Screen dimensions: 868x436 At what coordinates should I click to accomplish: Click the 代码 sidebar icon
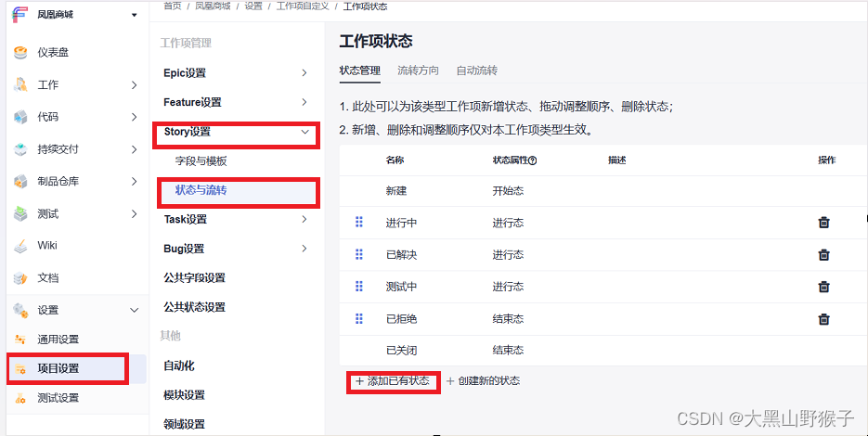[20, 117]
